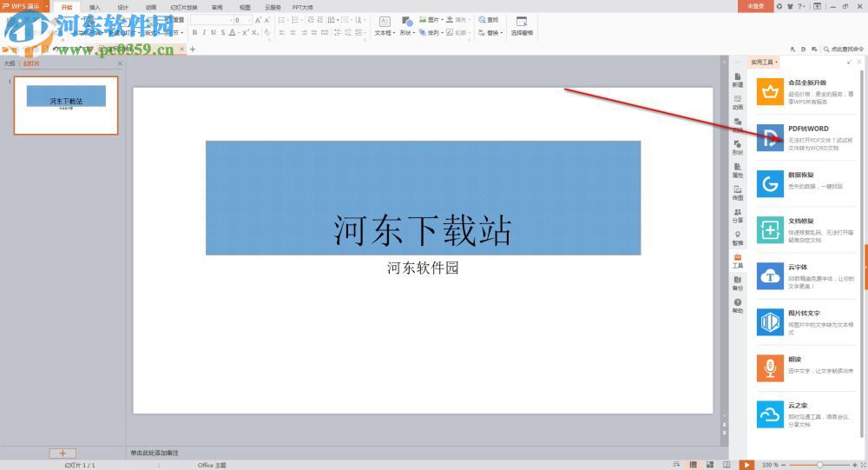The height and width of the screenshot is (470, 868).
Task: Insert a 文本框 text box
Action: click(x=385, y=26)
